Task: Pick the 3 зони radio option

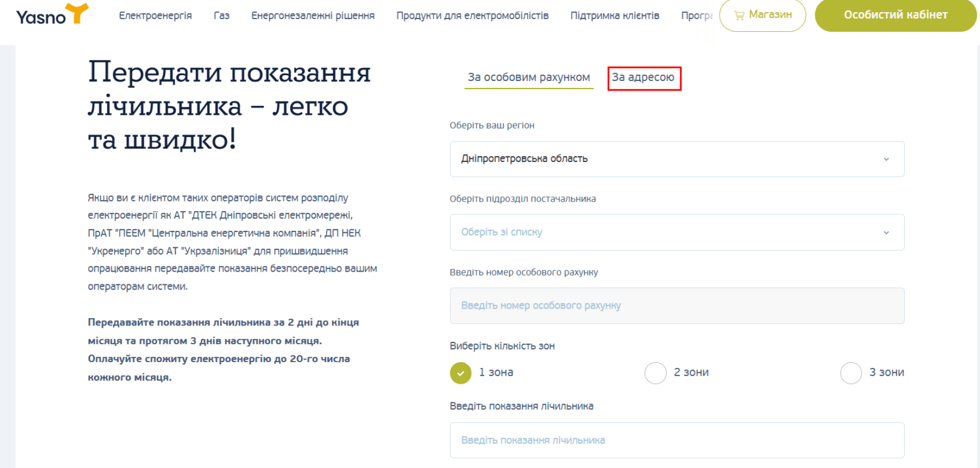Action: point(851,373)
